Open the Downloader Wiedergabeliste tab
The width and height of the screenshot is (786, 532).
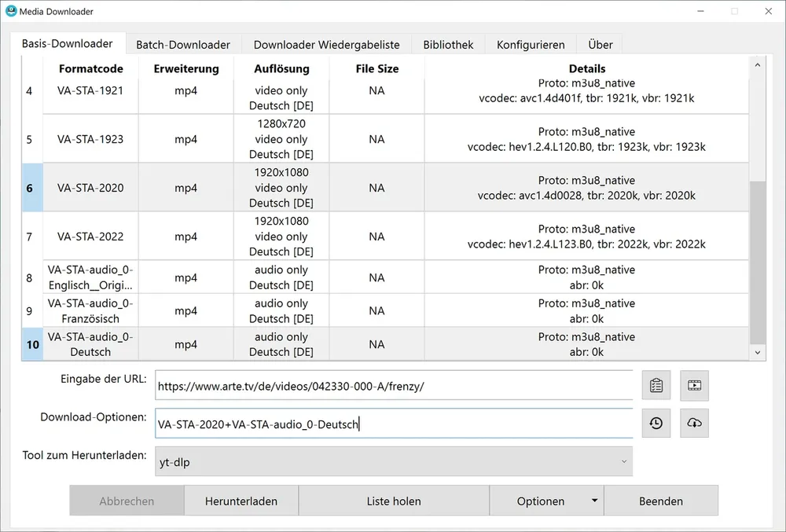click(x=327, y=45)
